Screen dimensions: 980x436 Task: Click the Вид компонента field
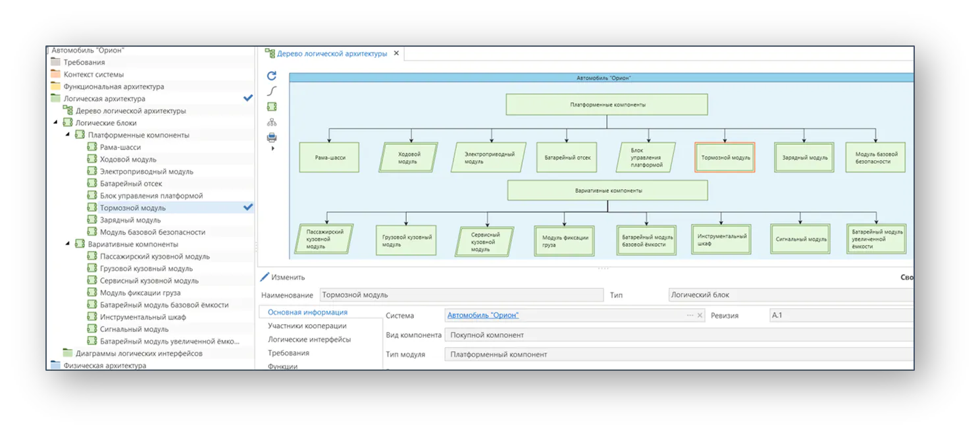[x=679, y=335]
